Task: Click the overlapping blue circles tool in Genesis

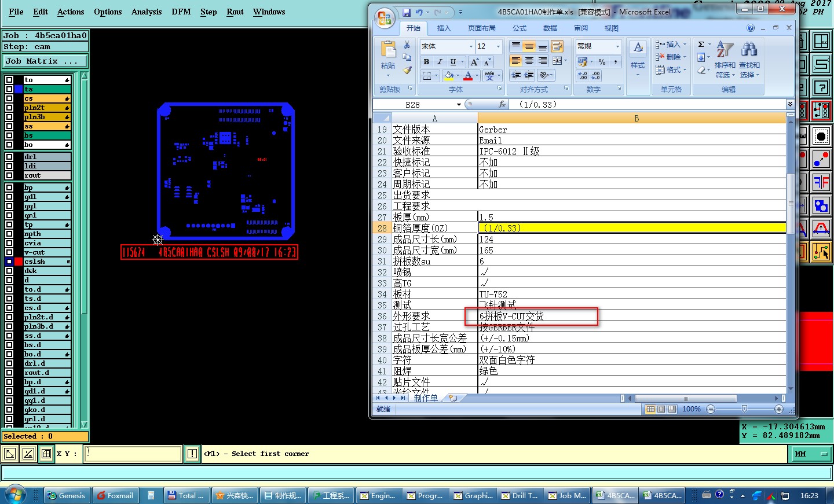Action: tap(821, 205)
